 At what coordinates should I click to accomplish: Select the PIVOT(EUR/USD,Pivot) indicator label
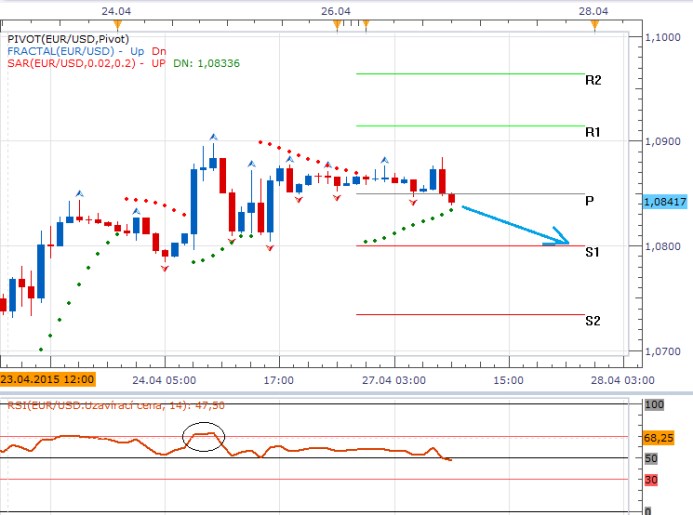click(x=68, y=39)
